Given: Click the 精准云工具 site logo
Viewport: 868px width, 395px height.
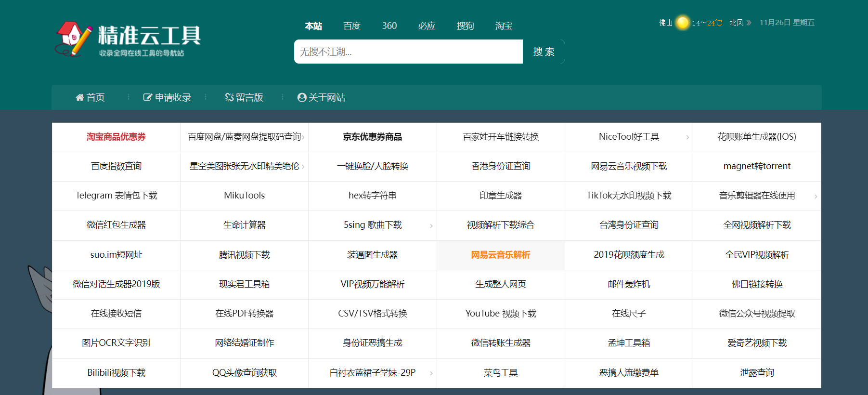Looking at the screenshot, I should [x=128, y=39].
